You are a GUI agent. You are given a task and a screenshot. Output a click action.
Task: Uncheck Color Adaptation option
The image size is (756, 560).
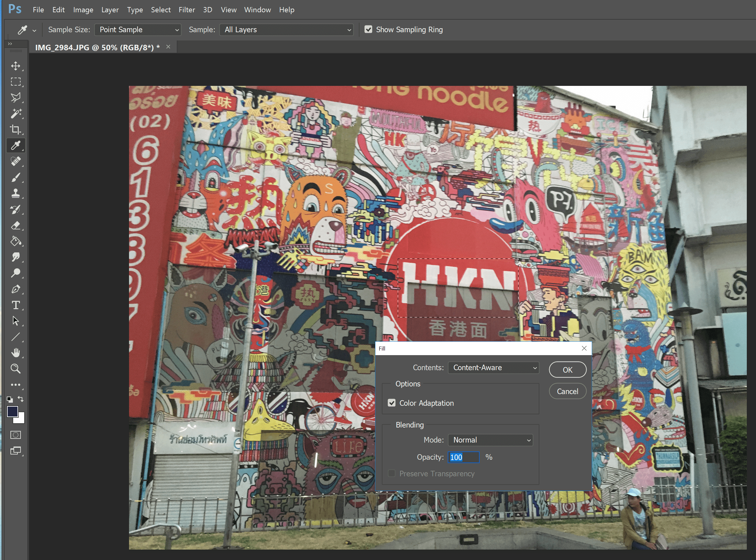point(392,403)
